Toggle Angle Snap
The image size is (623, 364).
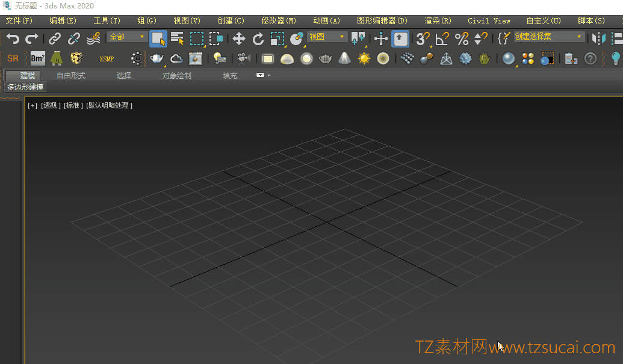click(442, 39)
